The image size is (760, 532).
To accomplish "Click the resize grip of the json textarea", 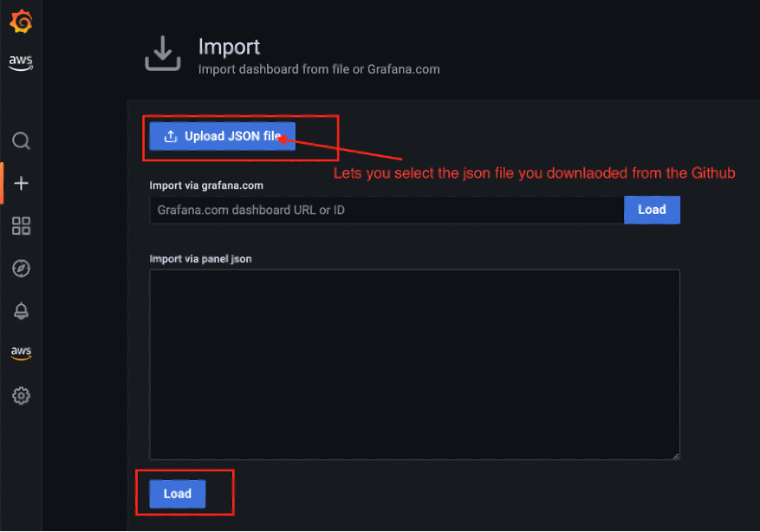I will [x=675, y=454].
